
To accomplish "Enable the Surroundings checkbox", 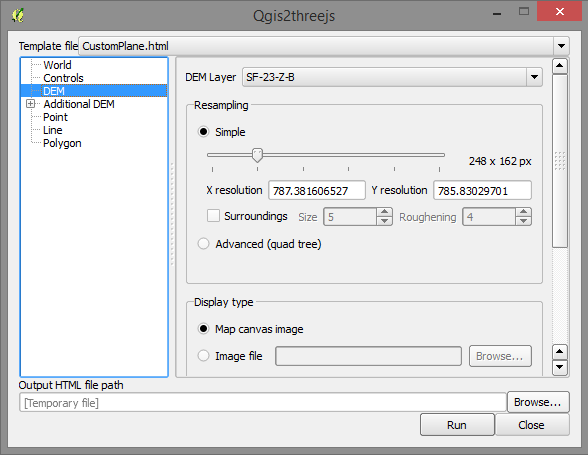I will (x=213, y=216).
